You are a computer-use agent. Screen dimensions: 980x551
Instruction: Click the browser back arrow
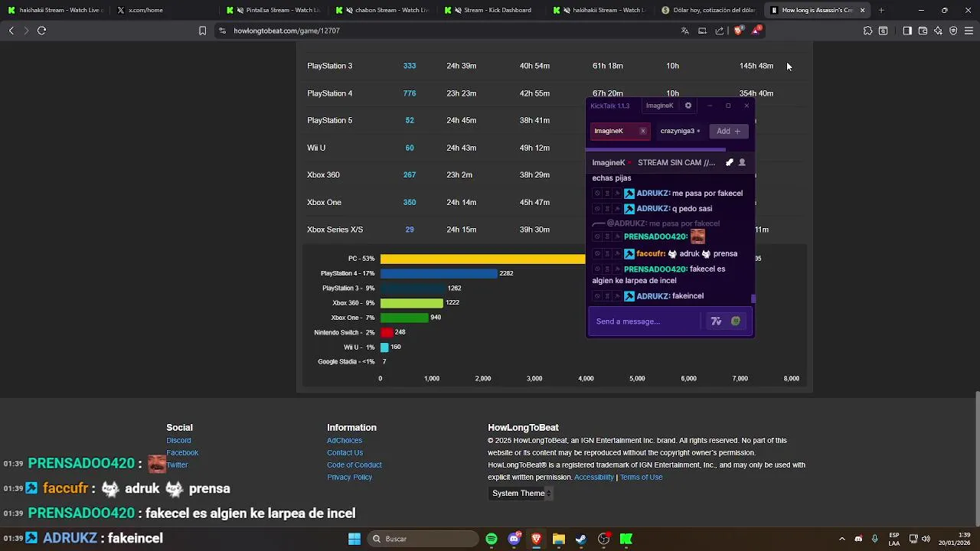[11, 31]
